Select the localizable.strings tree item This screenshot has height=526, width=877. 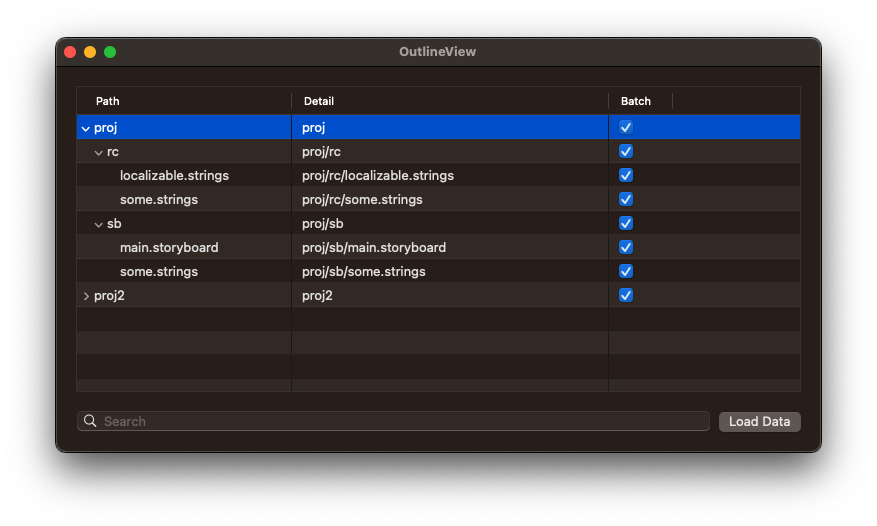pos(174,175)
